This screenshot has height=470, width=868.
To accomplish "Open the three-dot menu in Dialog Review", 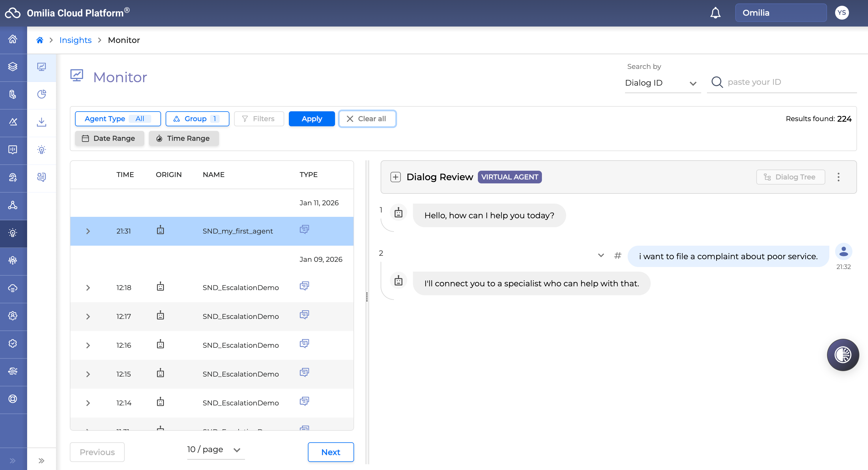I will point(838,177).
